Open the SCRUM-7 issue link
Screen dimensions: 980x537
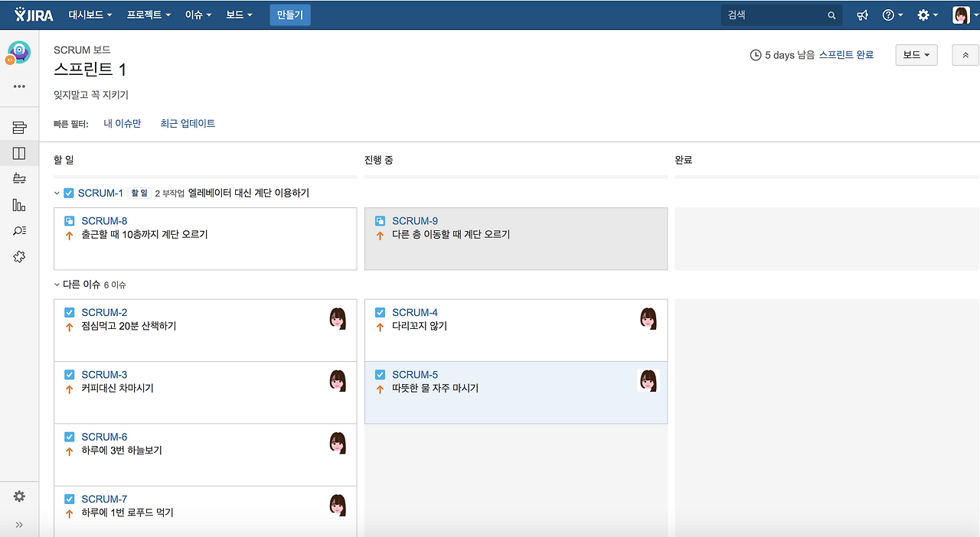[x=104, y=500]
